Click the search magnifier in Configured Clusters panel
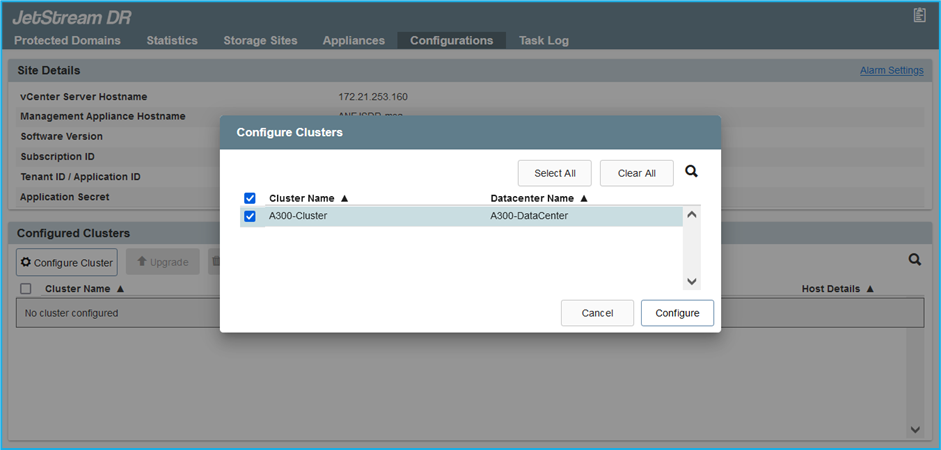The width and height of the screenshot is (941, 450). click(915, 260)
